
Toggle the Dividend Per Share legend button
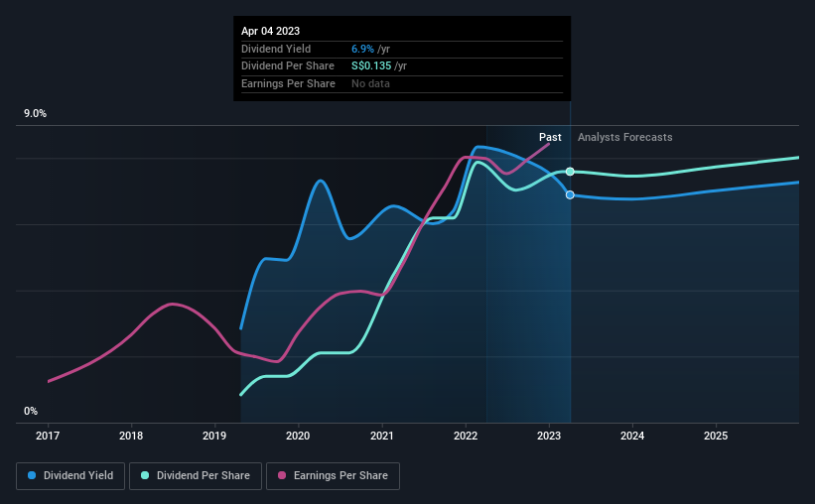[x=196, y=476]
